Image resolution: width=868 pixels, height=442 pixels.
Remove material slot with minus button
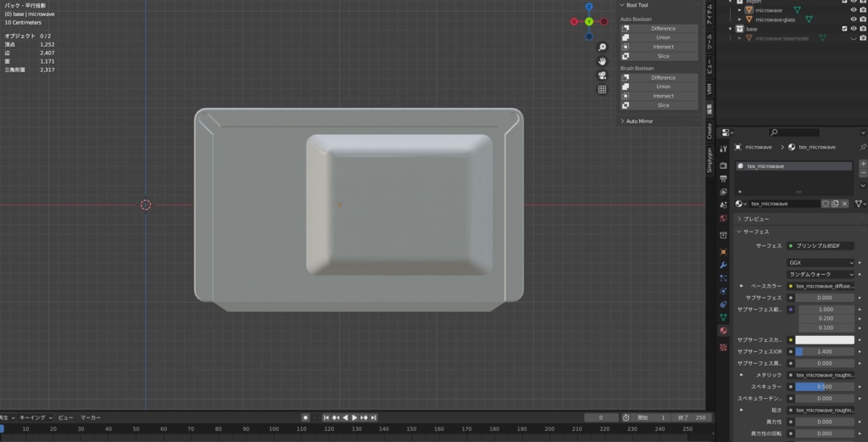[862, 173]
